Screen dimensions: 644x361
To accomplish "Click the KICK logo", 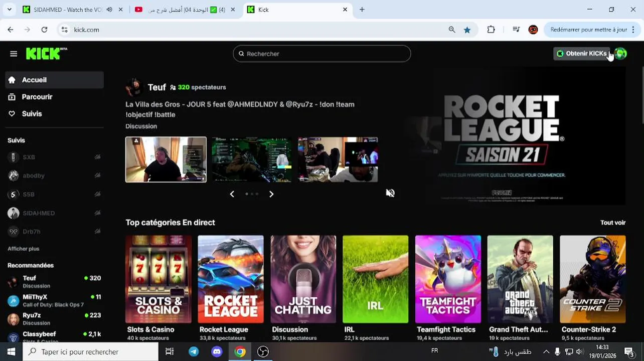I will pyautogui.click(x=46, y=54).
